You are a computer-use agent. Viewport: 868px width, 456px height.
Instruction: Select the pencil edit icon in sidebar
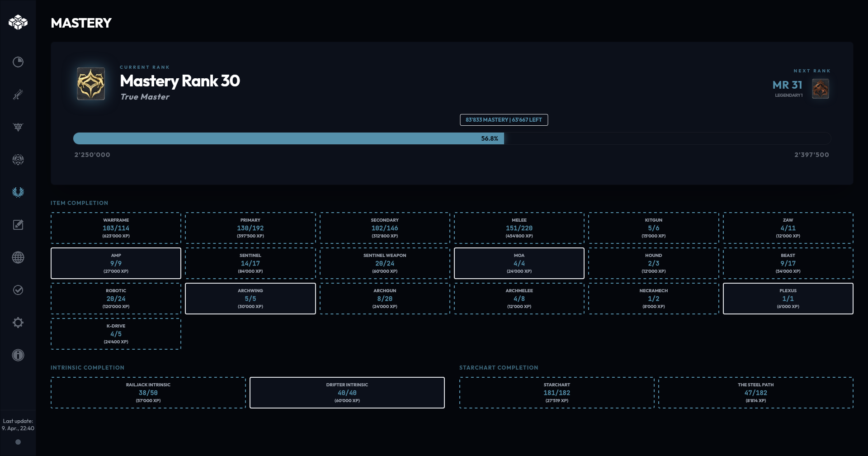tap(18, 224)
